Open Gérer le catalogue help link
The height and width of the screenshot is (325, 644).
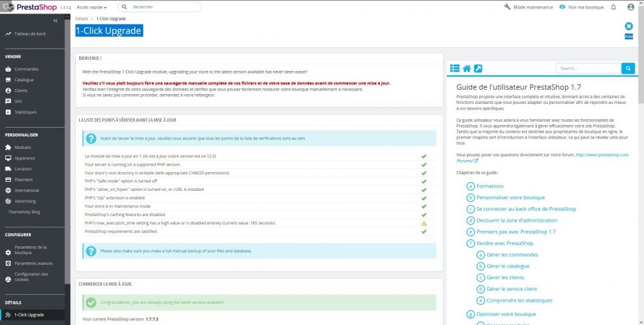[x=508, y=266]
